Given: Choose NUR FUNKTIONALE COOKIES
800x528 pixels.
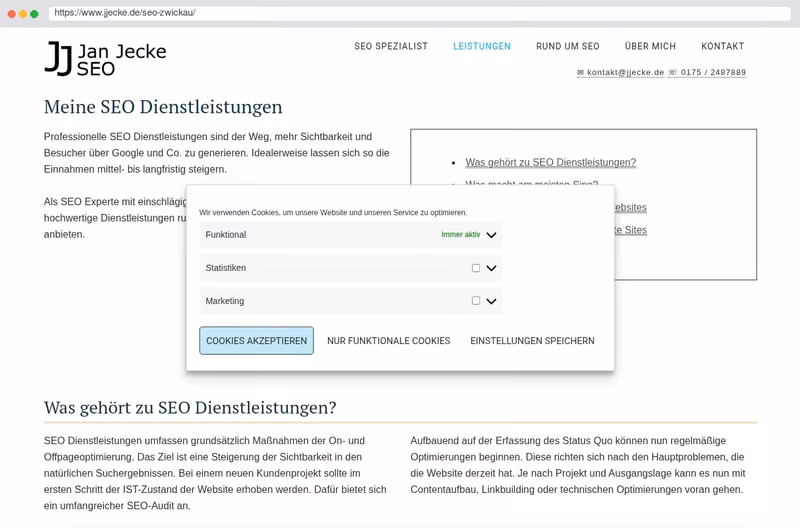Looking at the screenshot, I should tap(389, 341).
